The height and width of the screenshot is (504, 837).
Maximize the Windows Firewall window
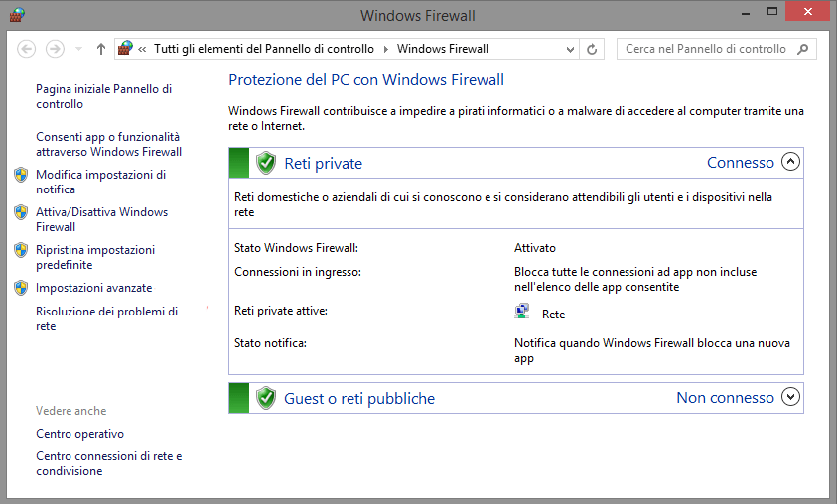tap(771, 11)
